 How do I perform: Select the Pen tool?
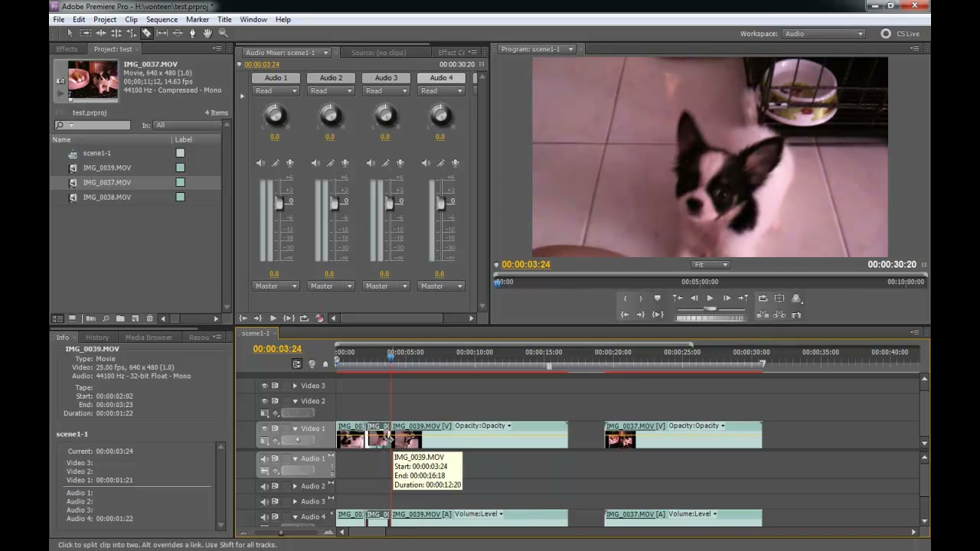[x=192, y=33]
